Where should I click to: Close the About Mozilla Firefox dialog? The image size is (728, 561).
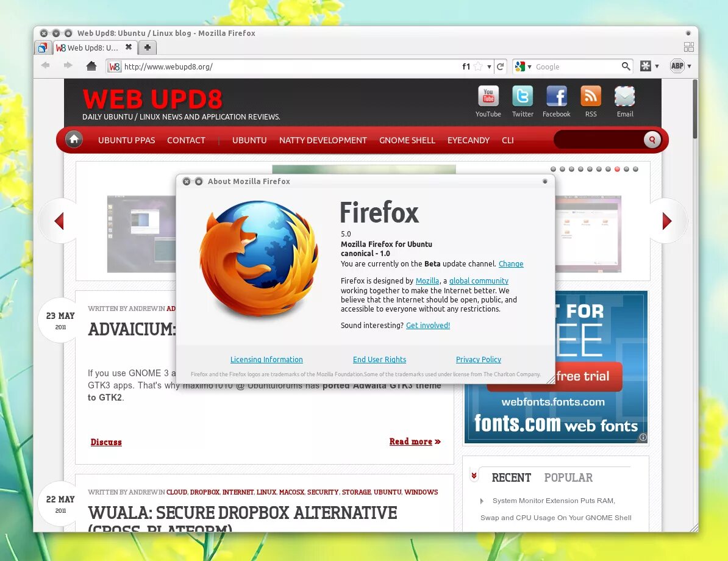pyautogui.click(x=186, y=182)
